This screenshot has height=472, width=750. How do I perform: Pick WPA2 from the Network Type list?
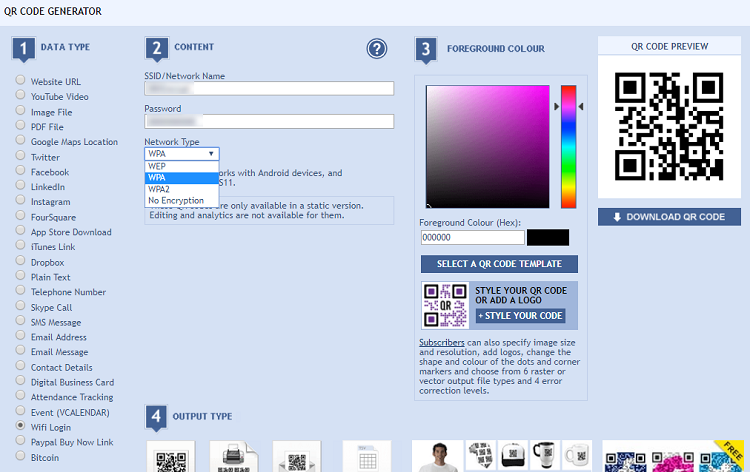click(182, 189)
